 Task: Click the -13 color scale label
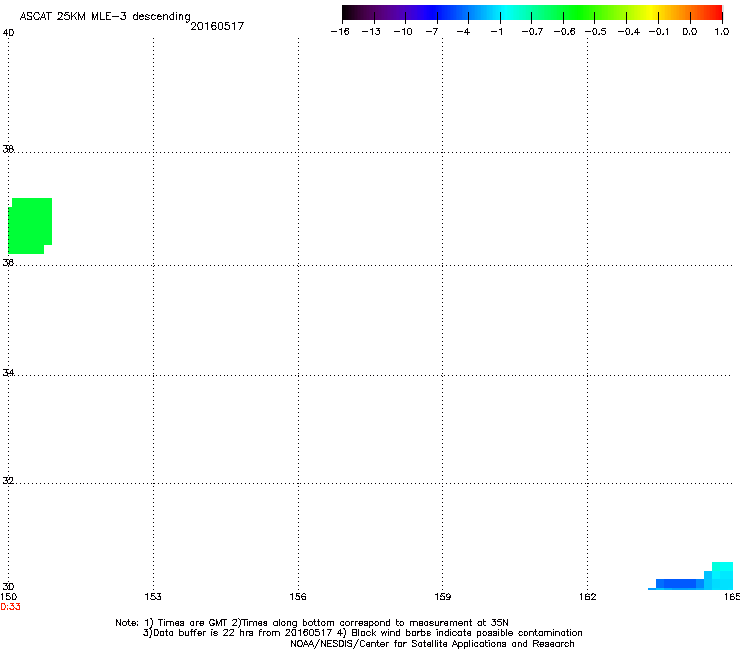[x=371, y=32]
